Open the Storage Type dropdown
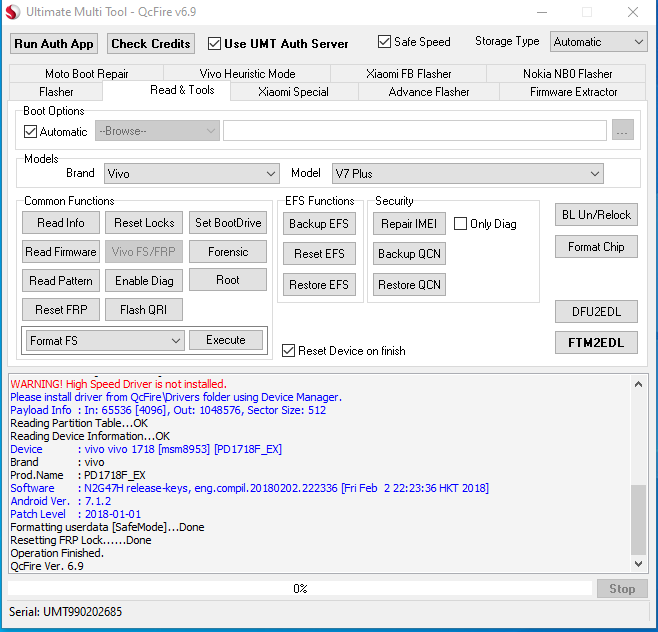 coord(598,42)
